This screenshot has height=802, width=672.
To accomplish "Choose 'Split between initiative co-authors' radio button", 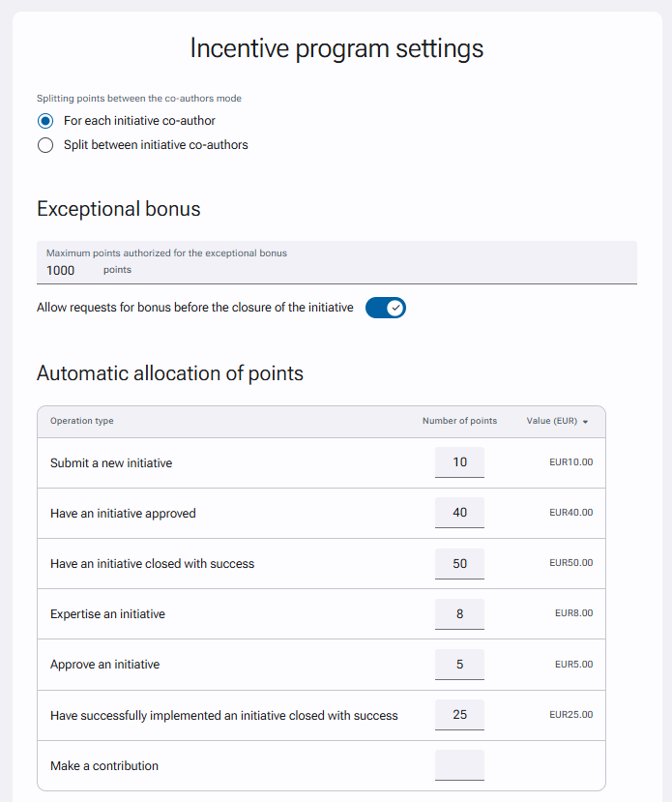I will (45, 145).
